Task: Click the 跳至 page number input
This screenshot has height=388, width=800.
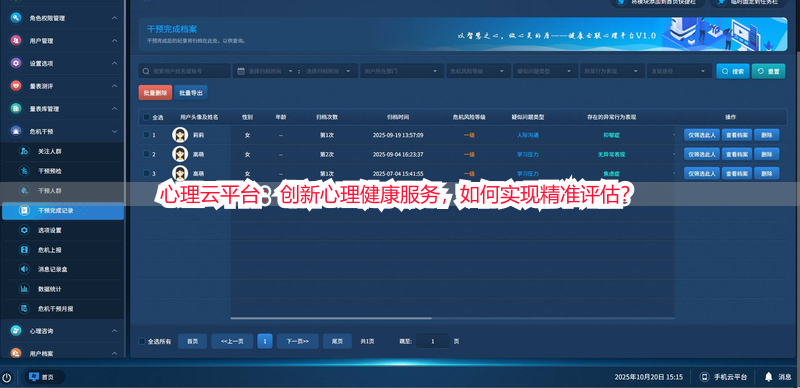Action: click(433, 341)
